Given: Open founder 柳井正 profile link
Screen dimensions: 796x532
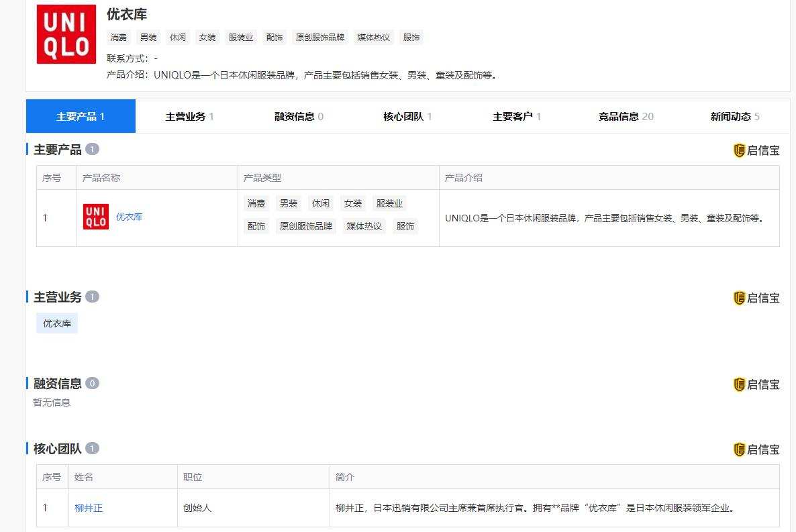Looking at the screenshot, I should point(89,508).
